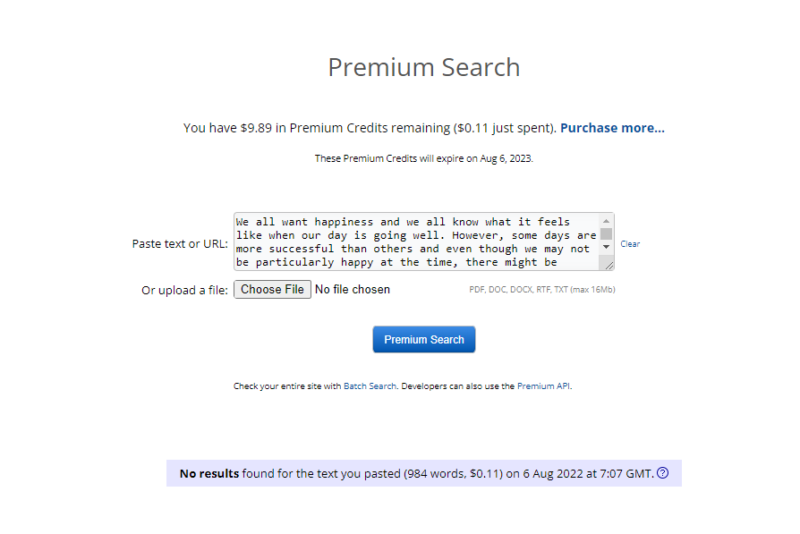Click the supported file formats hint

point(542,290)
